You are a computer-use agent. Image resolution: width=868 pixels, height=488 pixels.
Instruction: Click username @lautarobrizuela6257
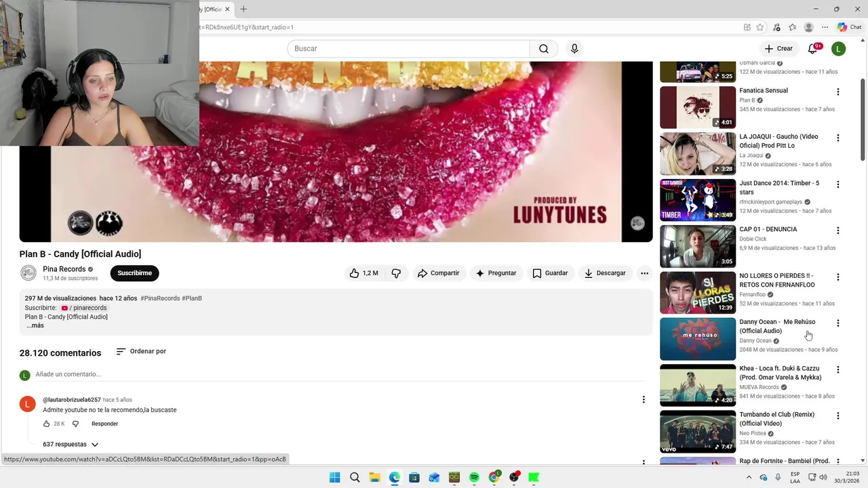72,400
